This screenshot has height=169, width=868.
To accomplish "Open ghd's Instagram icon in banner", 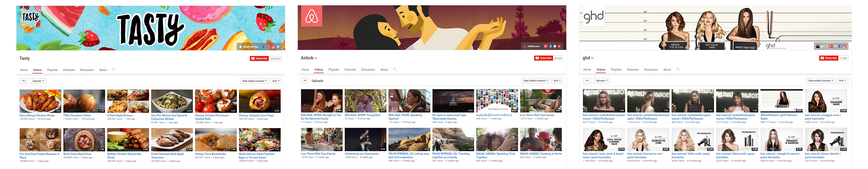I will 845,46.
